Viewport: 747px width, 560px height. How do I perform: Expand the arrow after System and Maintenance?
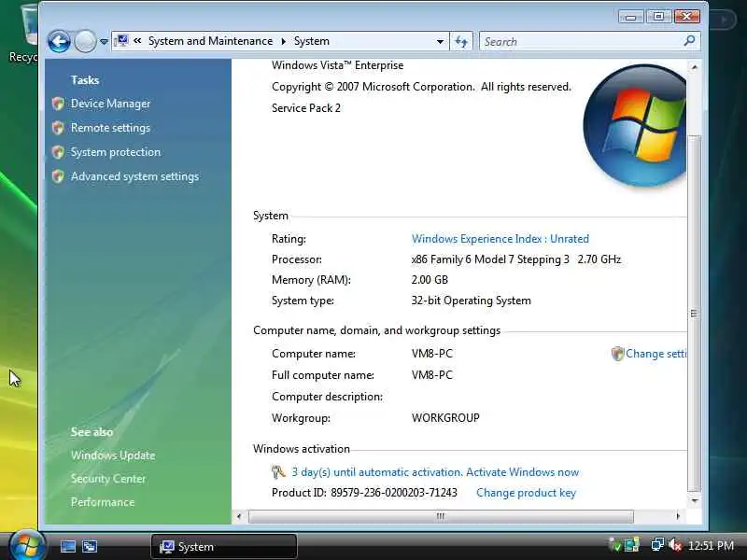coord(284,41)
